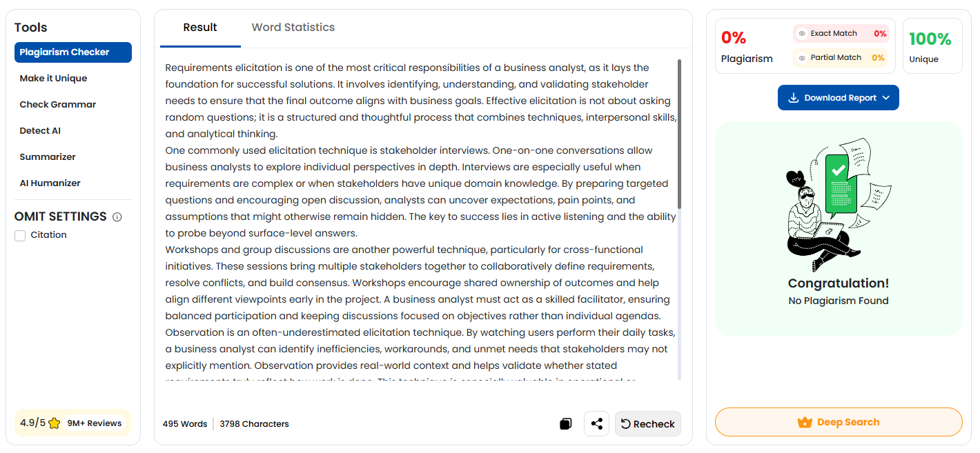Click the circular arrow Recheck icon
This screenshot has width=980, height=453.
point(626,424)
